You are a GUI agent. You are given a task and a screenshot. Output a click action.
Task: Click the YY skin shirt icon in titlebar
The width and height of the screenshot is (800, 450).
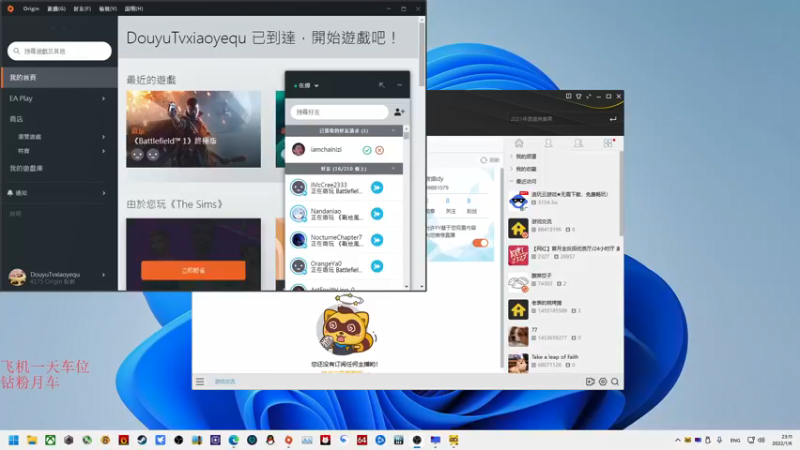[x=579, y=96]
